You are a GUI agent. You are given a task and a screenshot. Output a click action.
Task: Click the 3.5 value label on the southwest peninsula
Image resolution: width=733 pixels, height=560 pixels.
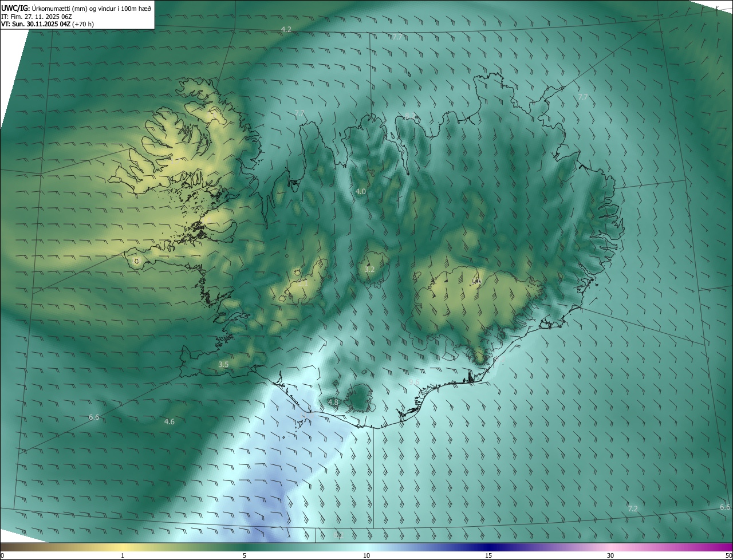coord(223,364)
